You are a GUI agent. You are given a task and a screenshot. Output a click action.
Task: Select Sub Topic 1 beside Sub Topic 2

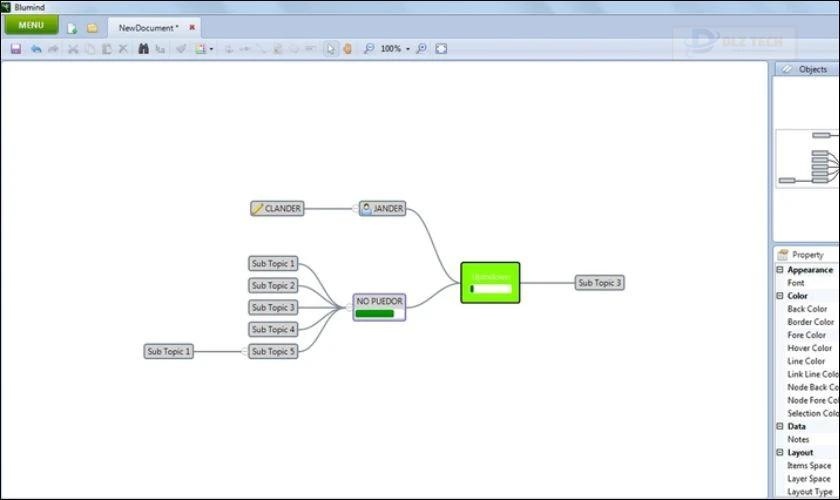[273, 264]
